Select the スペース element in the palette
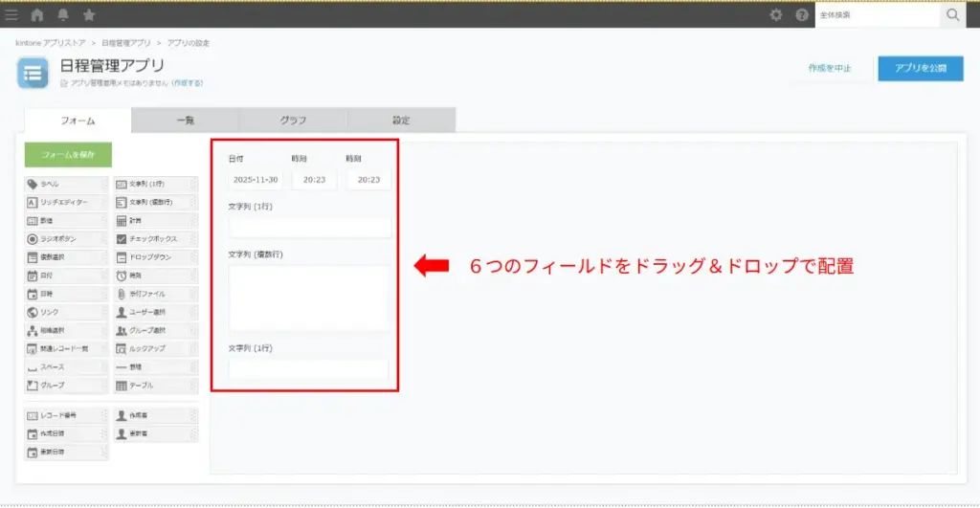 point(66,366)
